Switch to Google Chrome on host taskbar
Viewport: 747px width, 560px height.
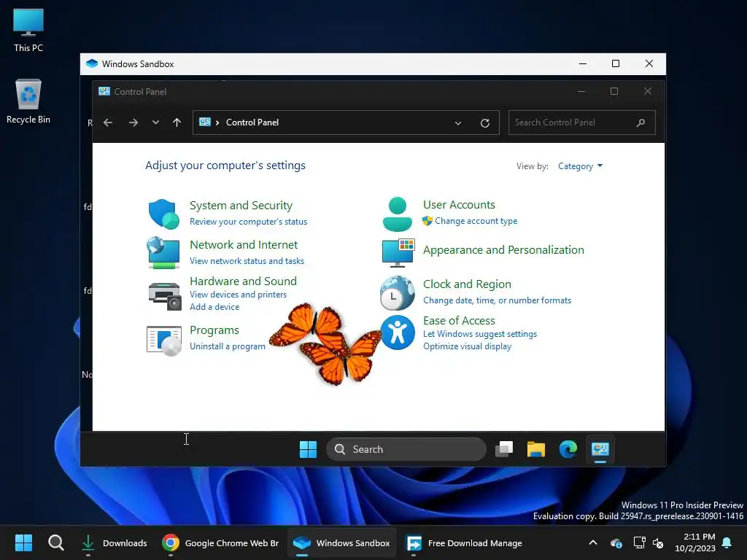click(220, 542)
